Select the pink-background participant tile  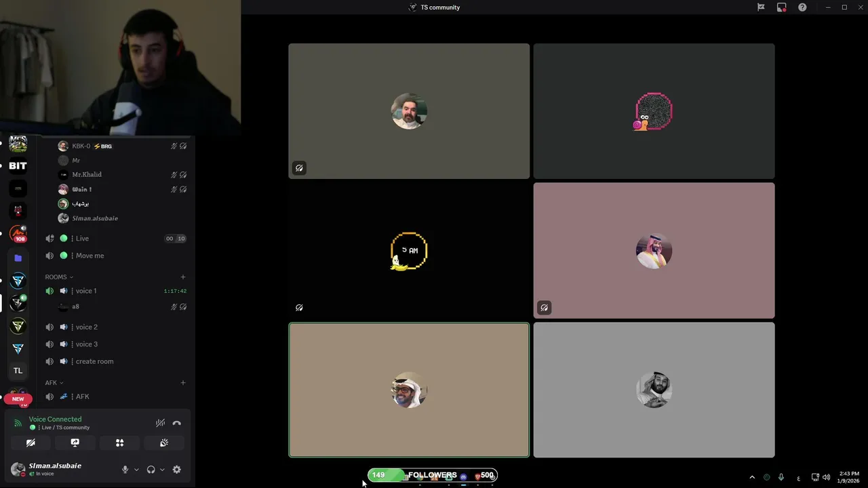click(x=654, y=251)
